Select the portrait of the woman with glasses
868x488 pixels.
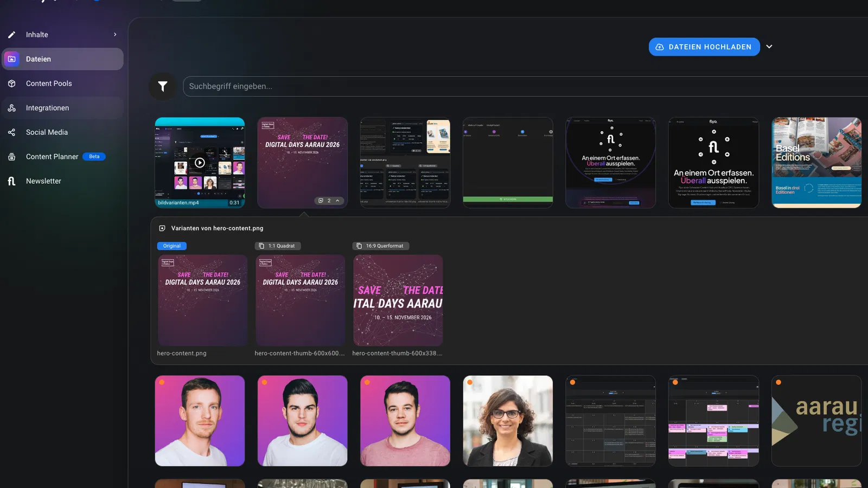[x=508, y=421]
